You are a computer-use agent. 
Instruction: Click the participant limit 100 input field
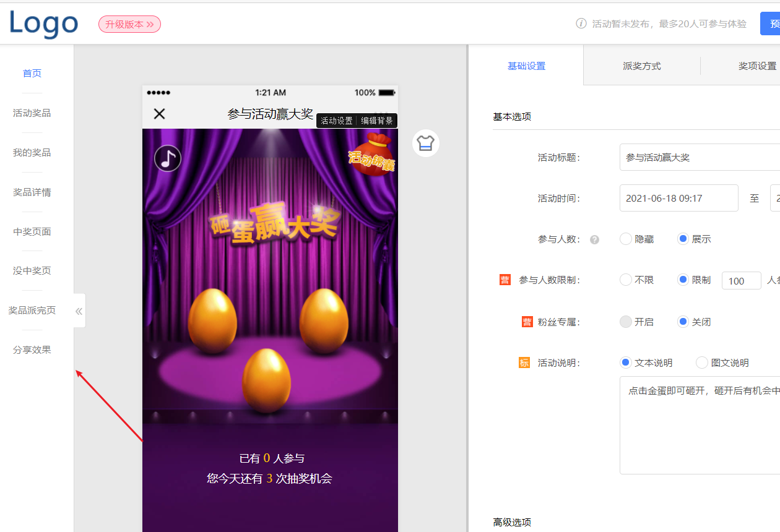tap(741, 280)
